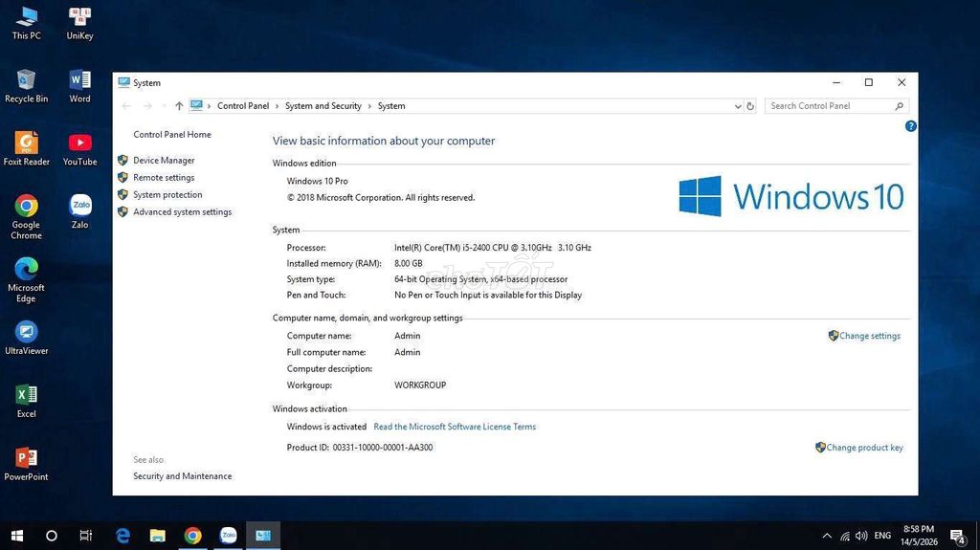Launch Google Chrome from the desktop

click(x=26, y=217)
